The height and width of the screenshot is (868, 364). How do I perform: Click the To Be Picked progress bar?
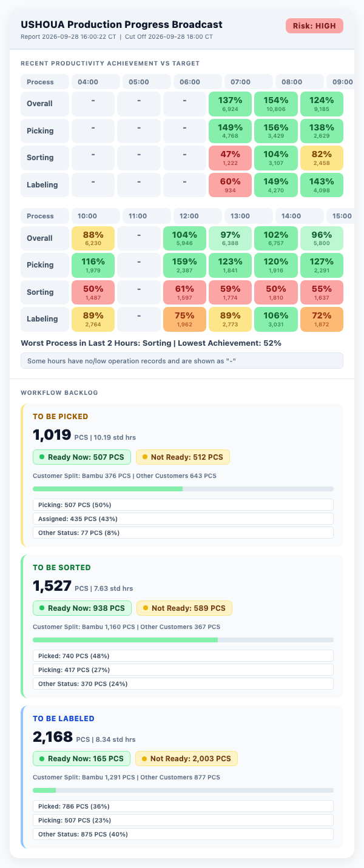click(x=183, y=488)
